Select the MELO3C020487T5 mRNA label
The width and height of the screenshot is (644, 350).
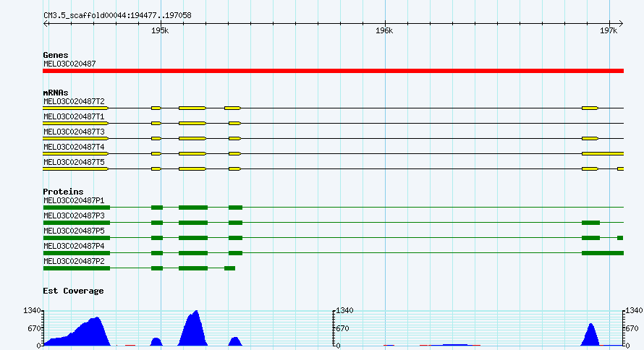tap(74, 162)
